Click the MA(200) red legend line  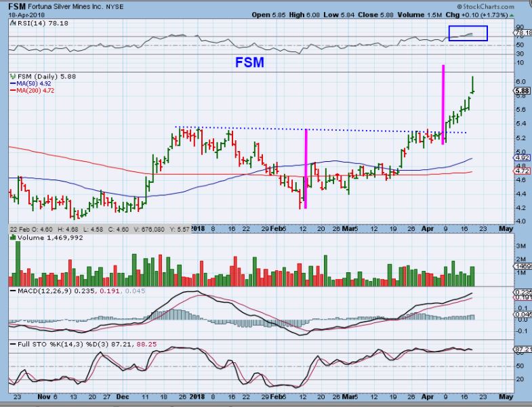pyautogui.click(x=13, y=91)
